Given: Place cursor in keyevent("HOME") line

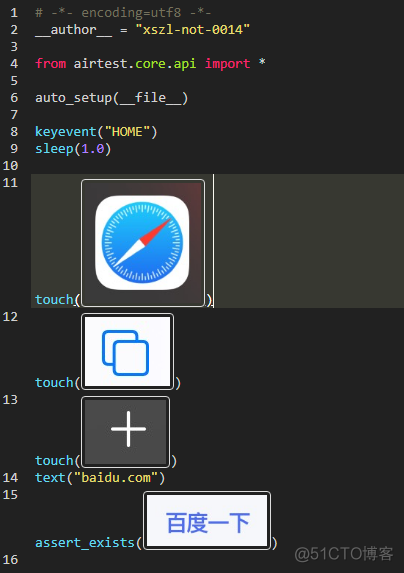Looking at the screenshot, I should click(96, 132).
